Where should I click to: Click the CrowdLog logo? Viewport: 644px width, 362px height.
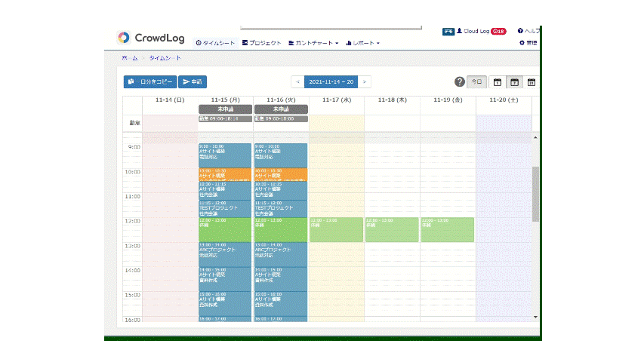point(150,38)
